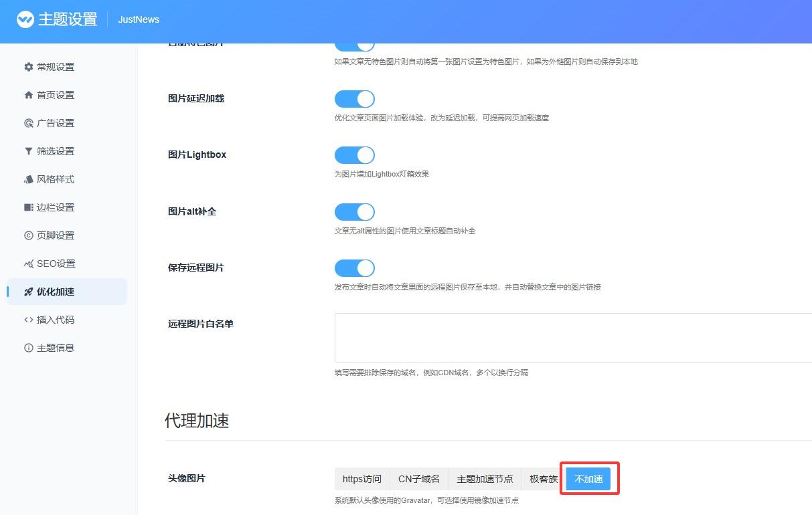Choose the CN子域名 option

(x=419, y=479)
